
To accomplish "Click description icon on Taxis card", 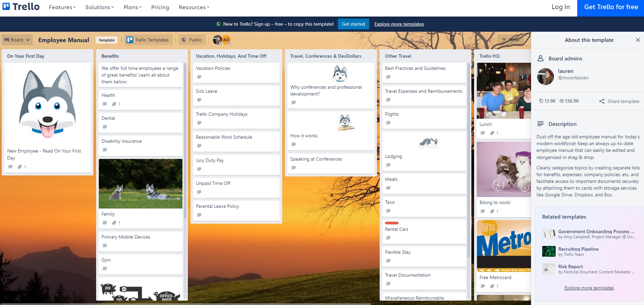I will (x=388, y=211).
